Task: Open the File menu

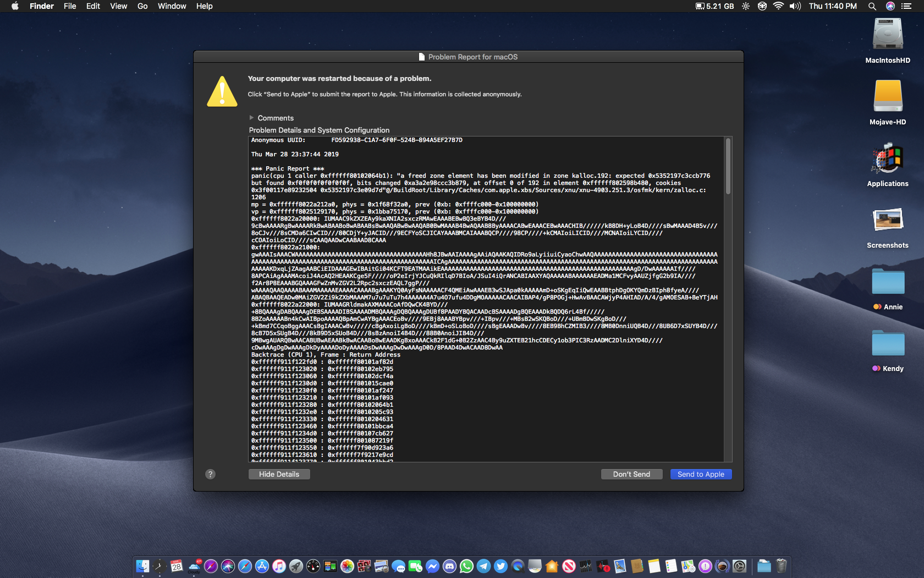Action: tap(70, 6)
